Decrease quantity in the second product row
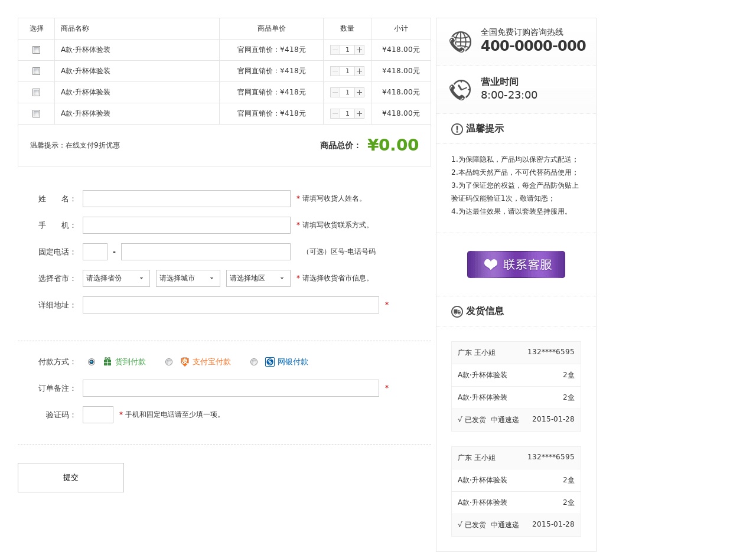Screen dimensions: 756x552 (x=335, y=71)
